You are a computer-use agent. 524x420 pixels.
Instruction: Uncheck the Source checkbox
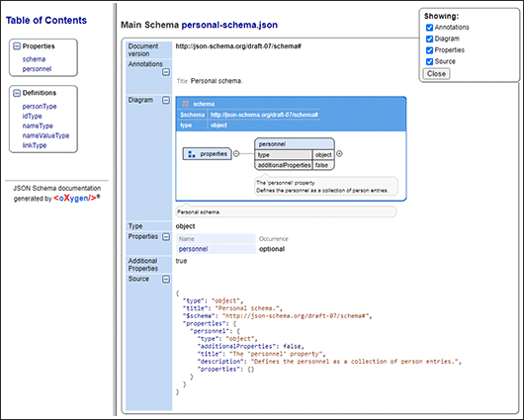coord(429,61)
